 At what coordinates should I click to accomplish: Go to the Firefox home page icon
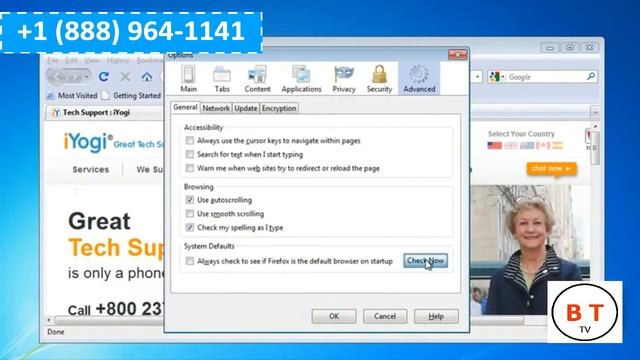[147, 76]
